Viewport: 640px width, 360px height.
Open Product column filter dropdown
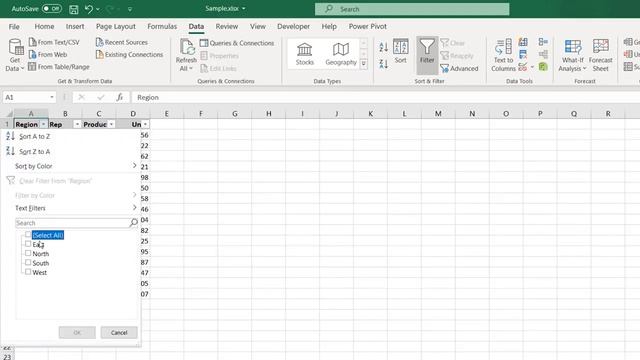(x=111, y=124)
